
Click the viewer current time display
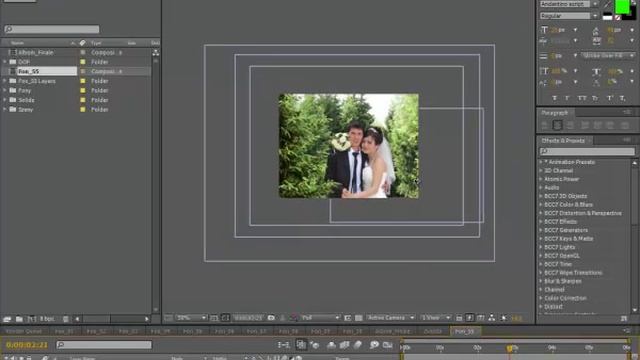point(248,318)
